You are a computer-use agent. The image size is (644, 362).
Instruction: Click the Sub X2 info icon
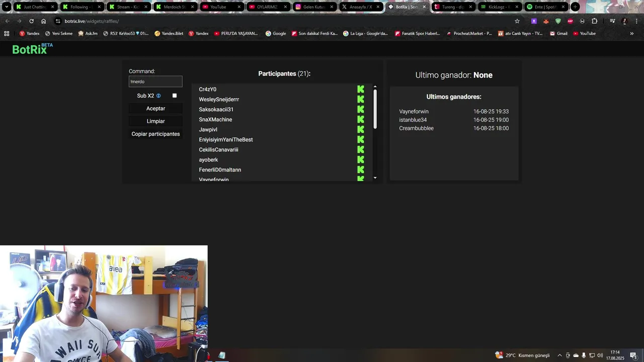tap(158, 96)
